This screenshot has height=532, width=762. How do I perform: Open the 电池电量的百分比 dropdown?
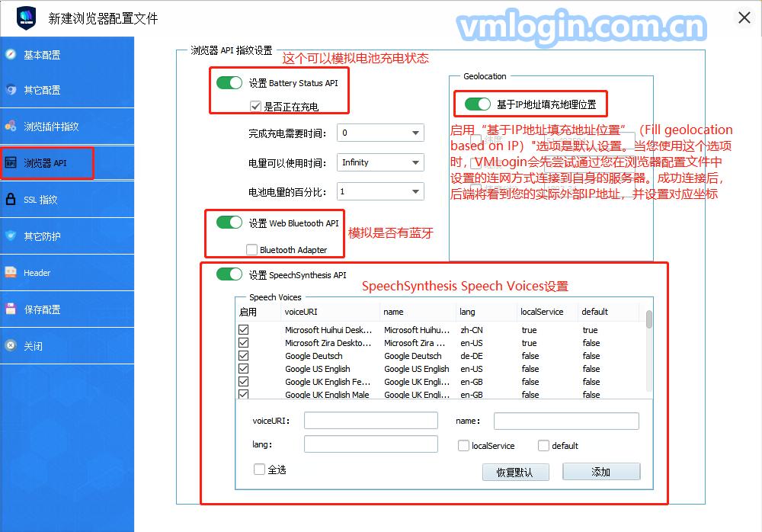[379, 191]
